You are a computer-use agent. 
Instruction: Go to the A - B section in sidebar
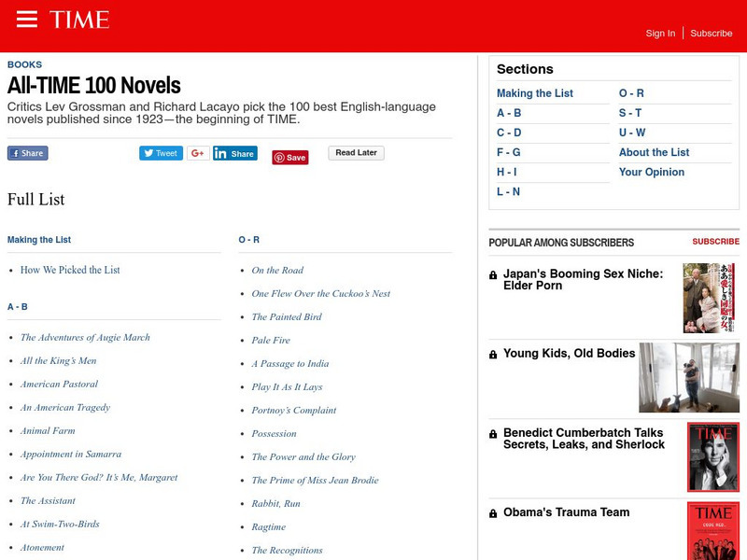coord(509,113)
